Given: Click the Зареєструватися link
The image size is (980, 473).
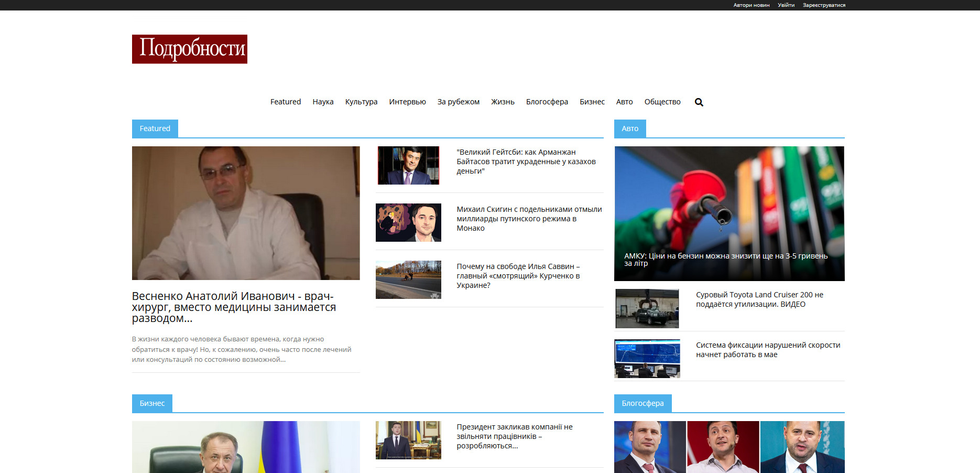Looking at the screenshot, I should pyautogui.click(x=824, y=5).
